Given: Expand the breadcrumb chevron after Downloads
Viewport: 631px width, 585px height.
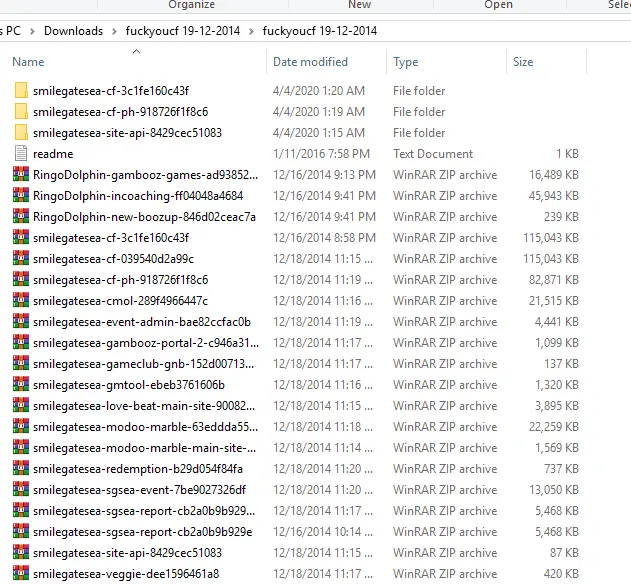Looking at the screenshot, I should [114, 31].
